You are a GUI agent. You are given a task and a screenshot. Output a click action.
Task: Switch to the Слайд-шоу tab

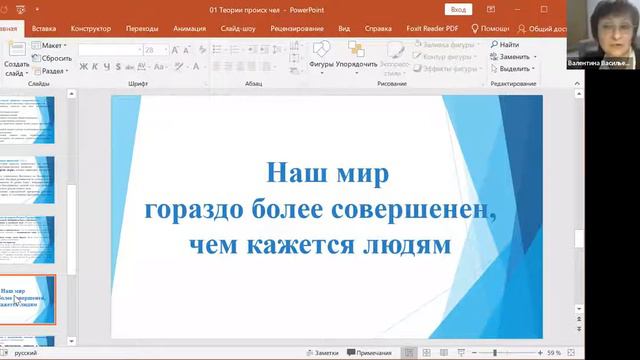tap(238, 29)
